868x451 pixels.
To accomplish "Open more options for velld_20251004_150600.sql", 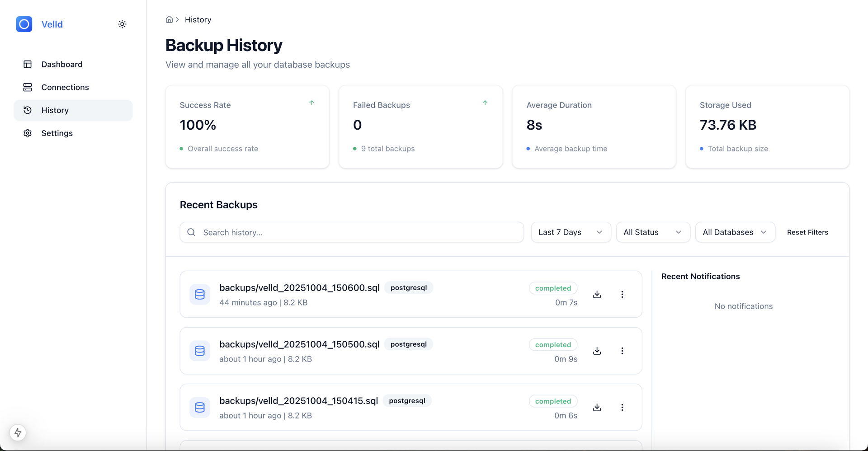I will tap(622, 294).
